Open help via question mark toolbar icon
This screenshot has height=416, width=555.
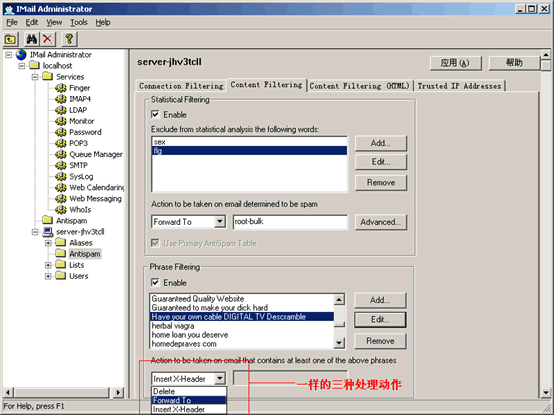69,39
